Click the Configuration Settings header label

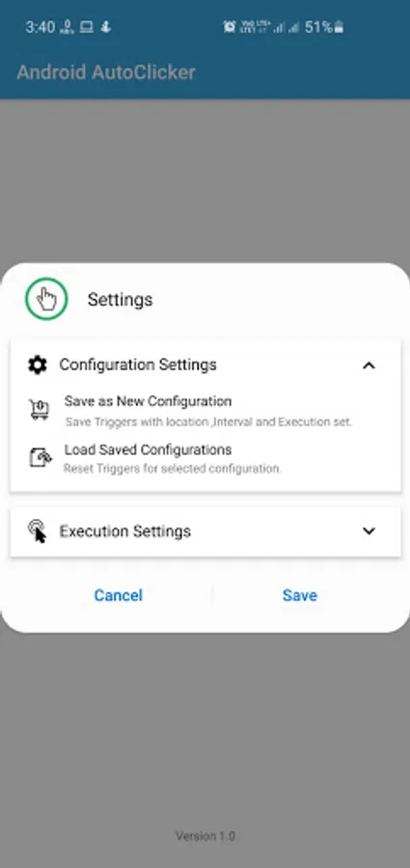point(138,365)
